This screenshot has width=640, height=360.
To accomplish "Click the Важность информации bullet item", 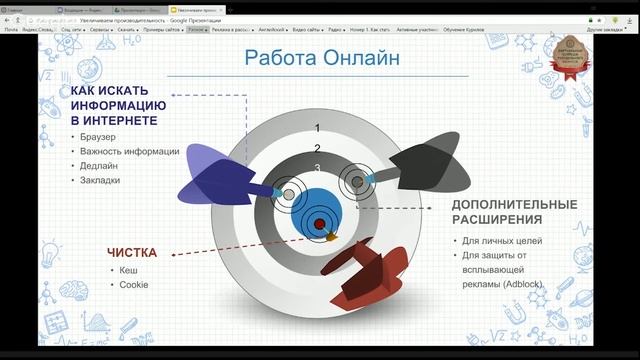I will tap(130, 151).
